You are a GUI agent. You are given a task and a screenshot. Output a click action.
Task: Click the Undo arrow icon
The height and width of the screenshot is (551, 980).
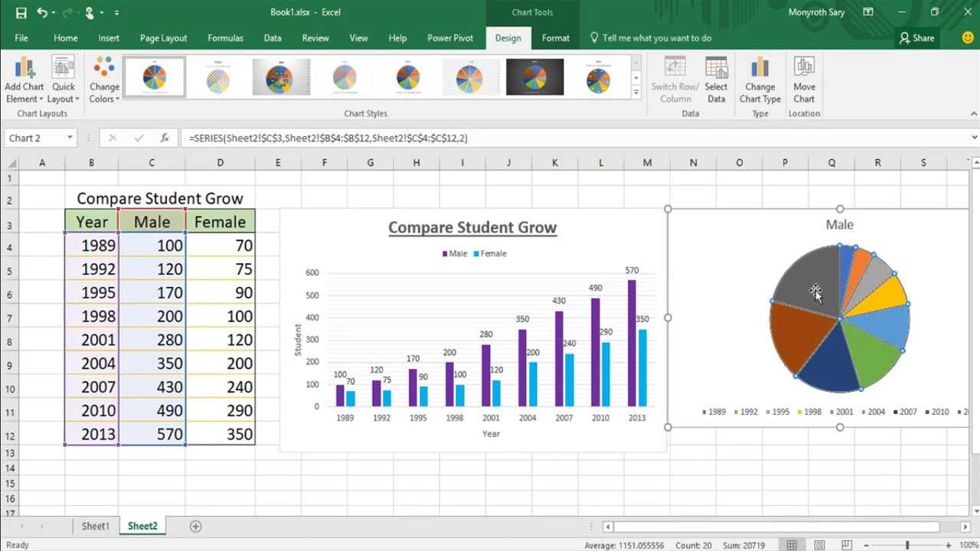[x=41, y=12]
